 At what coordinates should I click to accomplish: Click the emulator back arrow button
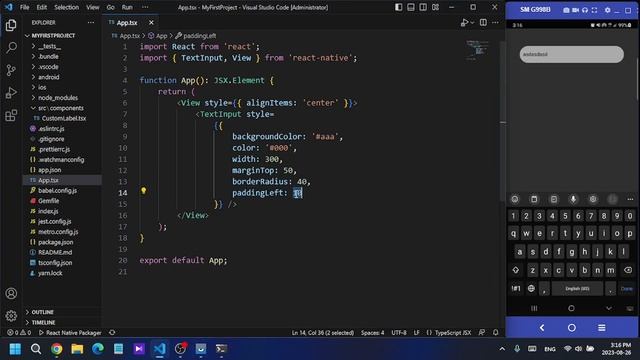point(542,328)
